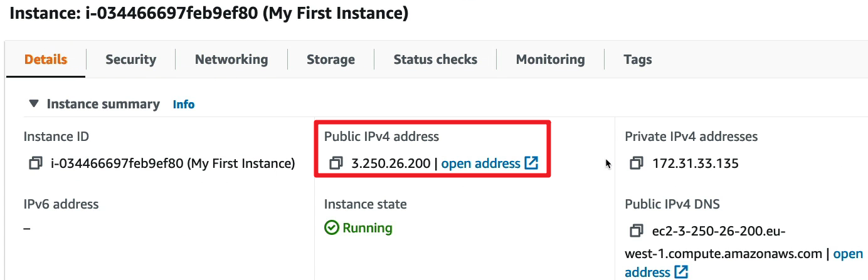Switch to the Security tab
This screenshot has height=280, width=868.
click(x=130, y=60)
